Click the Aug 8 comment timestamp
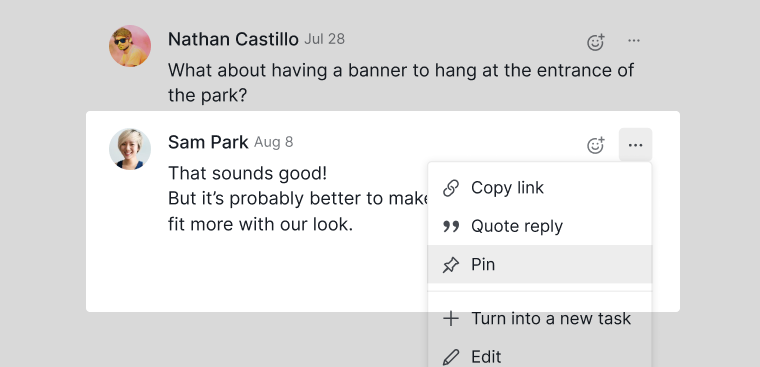The image size is (760, 367). pyautogui.click(x=273, y=142)
